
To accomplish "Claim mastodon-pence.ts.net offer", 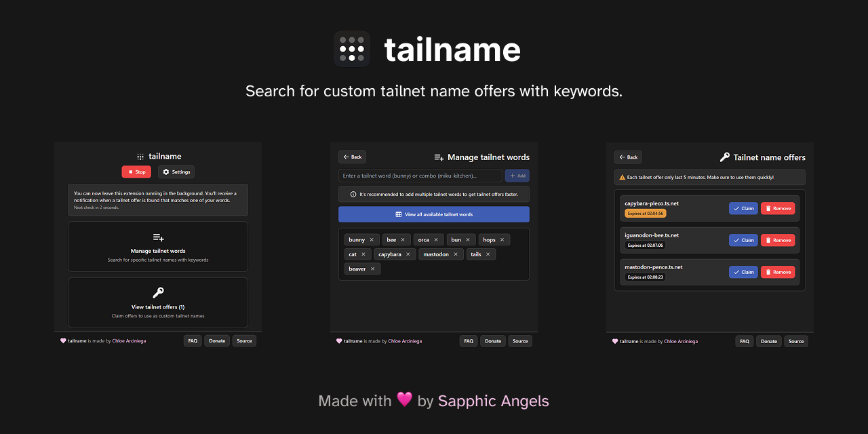I will (743, 272).
